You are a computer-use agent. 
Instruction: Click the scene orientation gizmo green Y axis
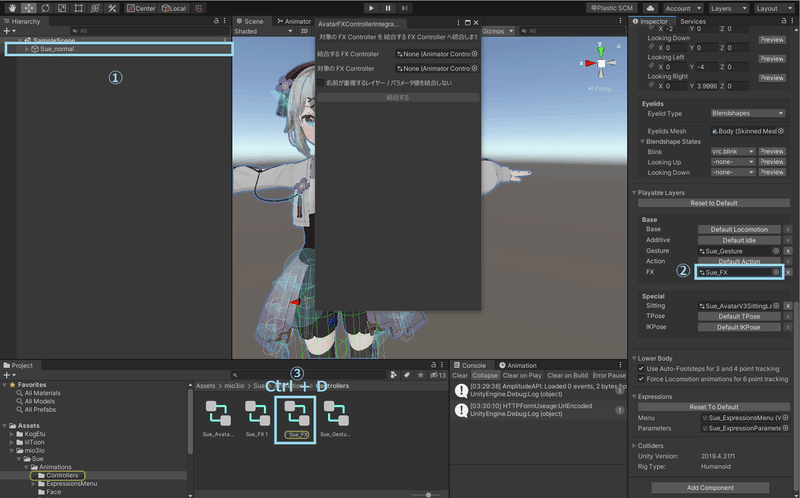pyautogui.click(x=601, y=50)
